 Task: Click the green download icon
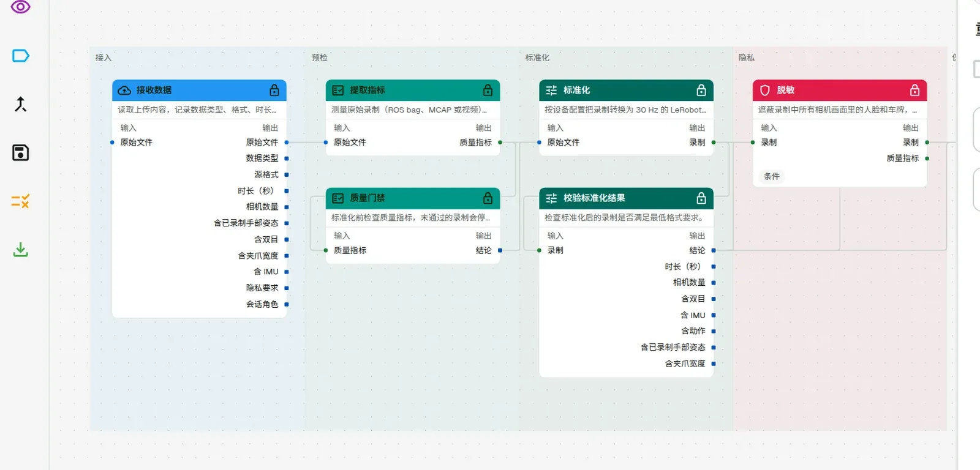point(21,250)
